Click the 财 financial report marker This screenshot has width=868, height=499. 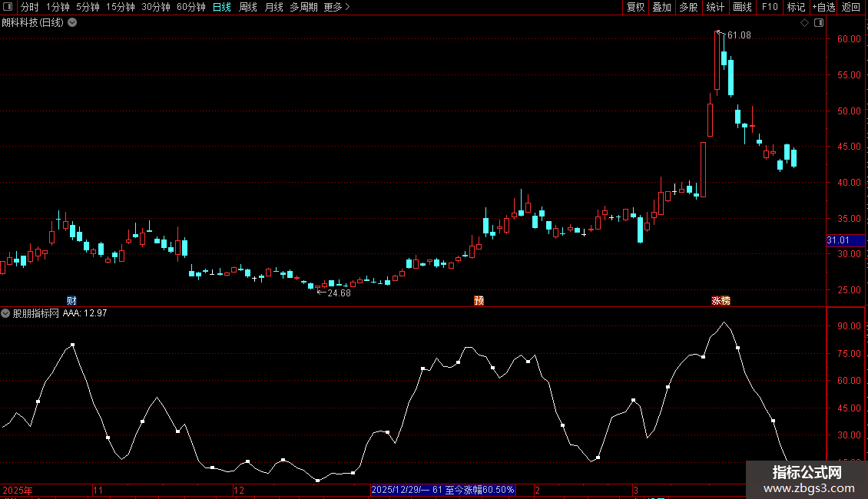71,300
